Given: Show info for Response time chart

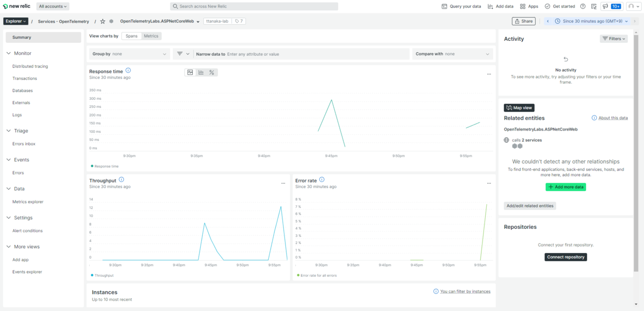Looking at the screenshot, I should [x=128, y=70].
